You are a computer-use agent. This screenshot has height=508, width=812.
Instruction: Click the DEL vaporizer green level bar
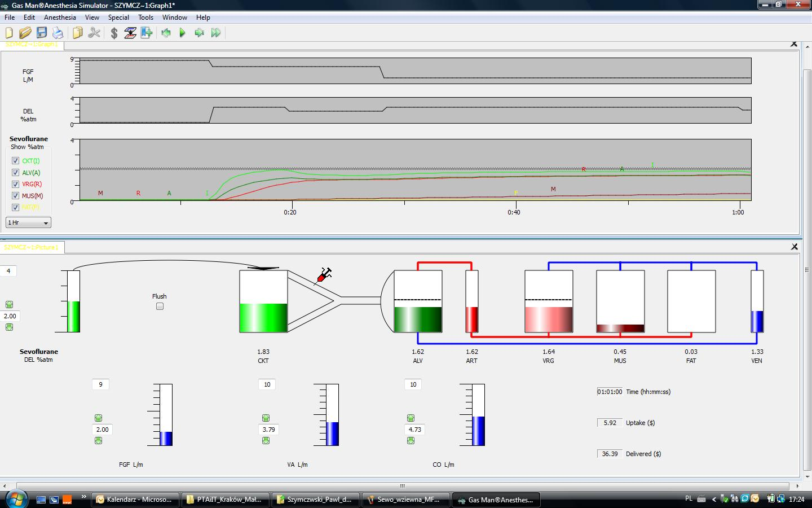(73, 316)
